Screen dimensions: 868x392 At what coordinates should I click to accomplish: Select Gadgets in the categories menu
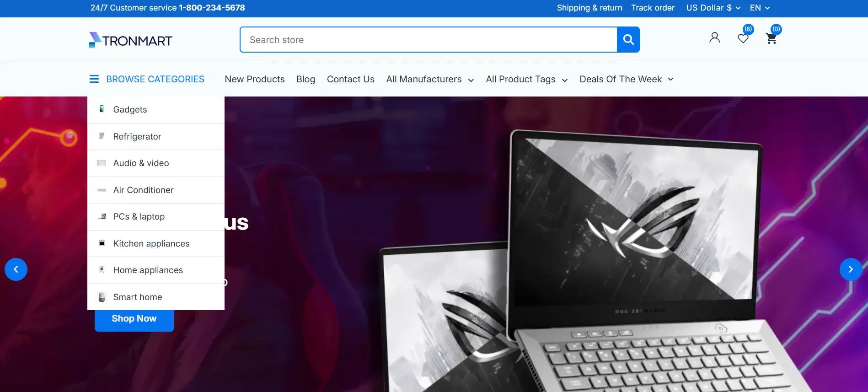click(x=156, y=110)
